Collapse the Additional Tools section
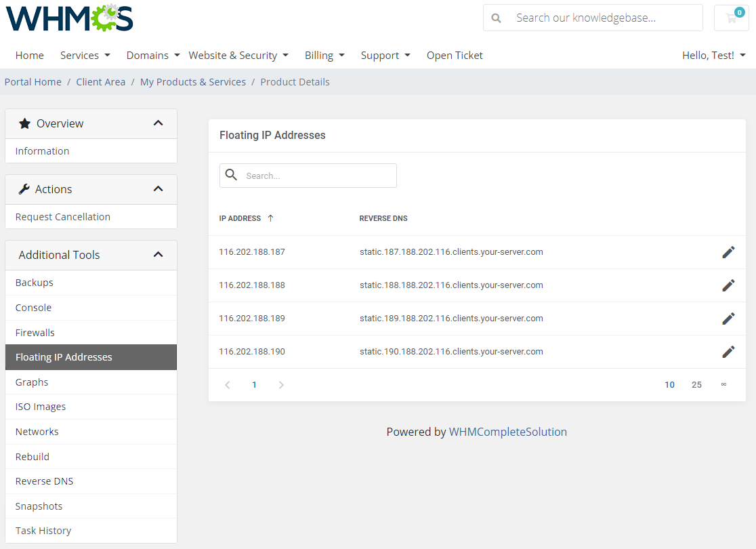756x549 pixels. (x=158, y=255)
